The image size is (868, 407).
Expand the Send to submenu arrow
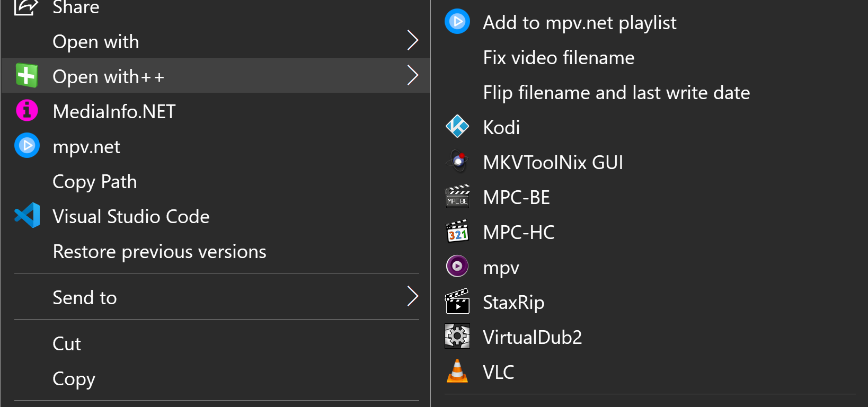point(413,296)
